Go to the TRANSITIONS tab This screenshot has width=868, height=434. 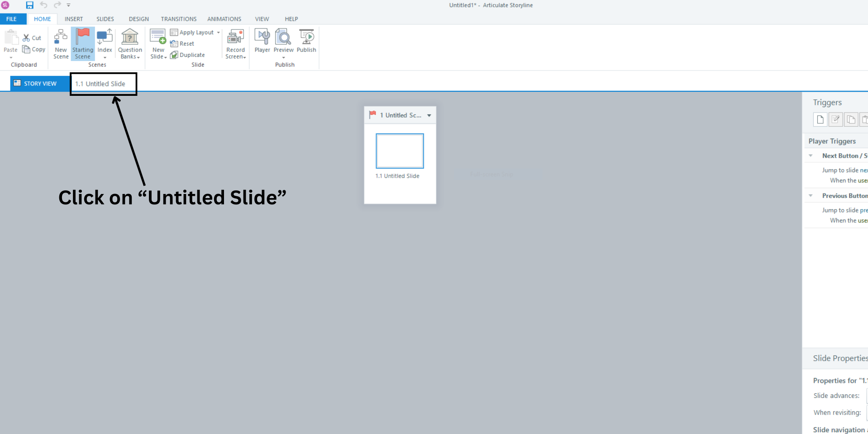pos(179,19)
